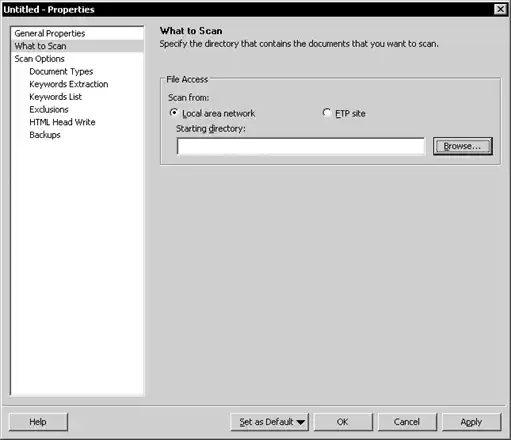Close the Properties dialog window
The height and width of the screenshot is (440, 511).
500,9
